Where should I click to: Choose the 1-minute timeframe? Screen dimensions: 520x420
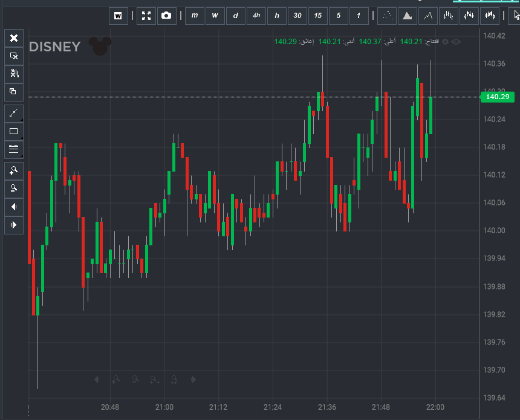click(359, 16)
